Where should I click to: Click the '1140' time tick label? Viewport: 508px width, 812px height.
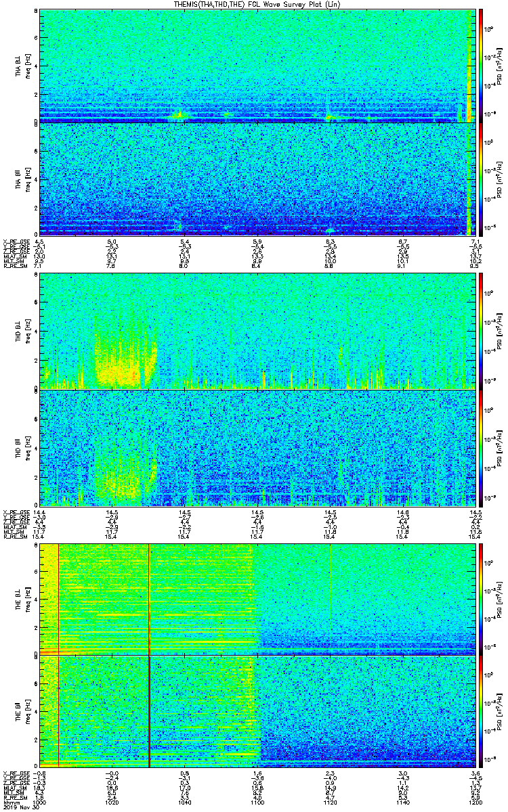point(402,802)
